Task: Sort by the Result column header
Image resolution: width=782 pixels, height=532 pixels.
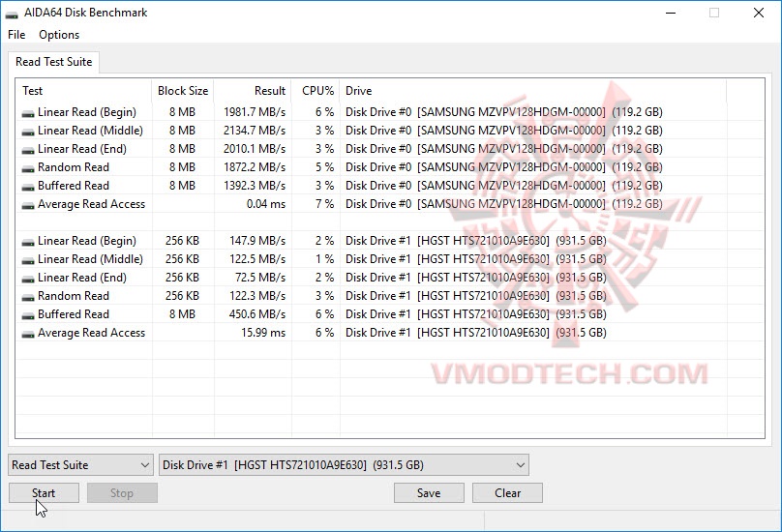Action: tap(253, 91)
